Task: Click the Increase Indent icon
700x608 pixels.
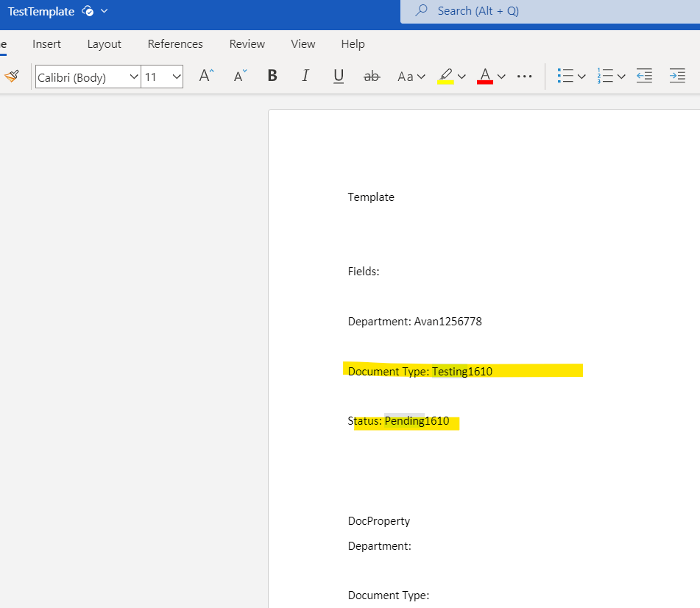Action: [x=677, y=76]
